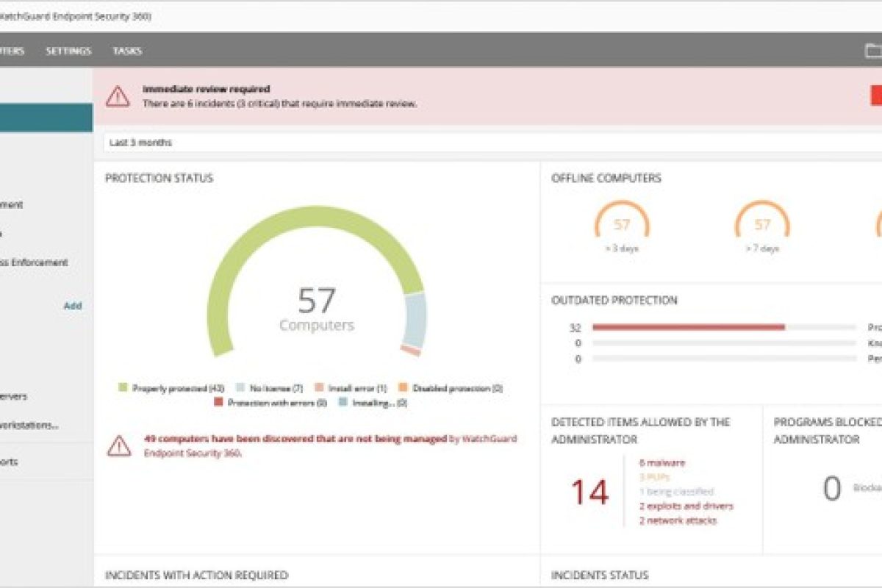Open the SETTINGS menu
The image size is (882, 588).
(68, 51)
